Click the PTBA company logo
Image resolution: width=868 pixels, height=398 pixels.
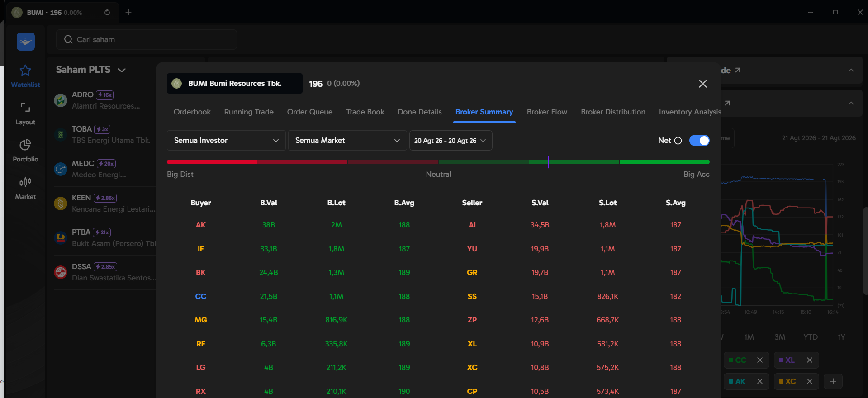click(x=61, y=238)
